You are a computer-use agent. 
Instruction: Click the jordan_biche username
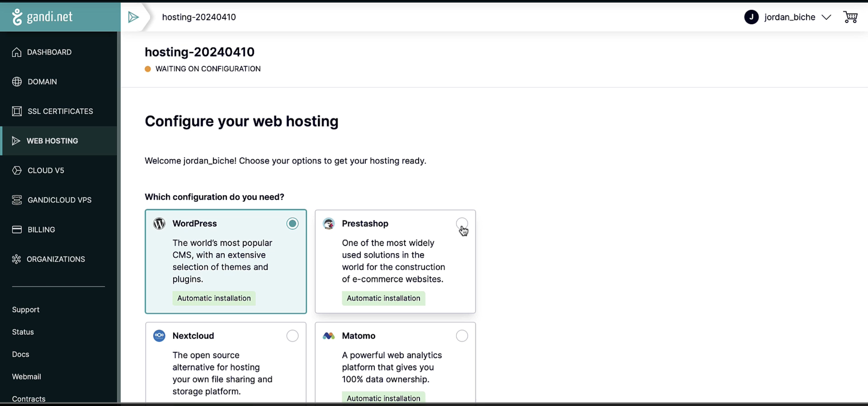pos(790,17)
